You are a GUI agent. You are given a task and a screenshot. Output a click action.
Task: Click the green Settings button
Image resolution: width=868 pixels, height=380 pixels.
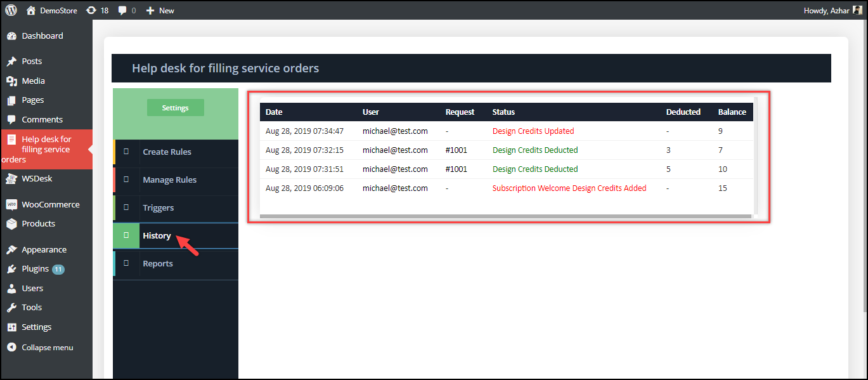pyautogui.click(x=176, y=108)
